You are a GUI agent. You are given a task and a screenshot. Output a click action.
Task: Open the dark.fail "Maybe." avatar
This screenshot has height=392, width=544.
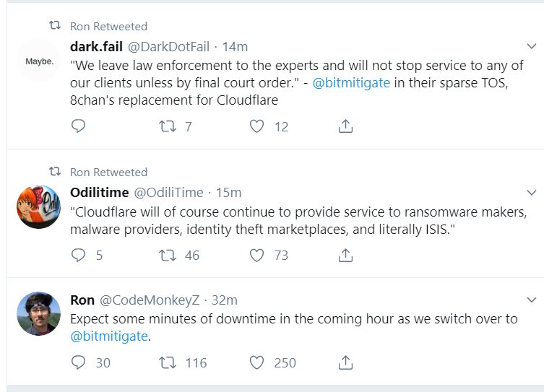[39, 61]
